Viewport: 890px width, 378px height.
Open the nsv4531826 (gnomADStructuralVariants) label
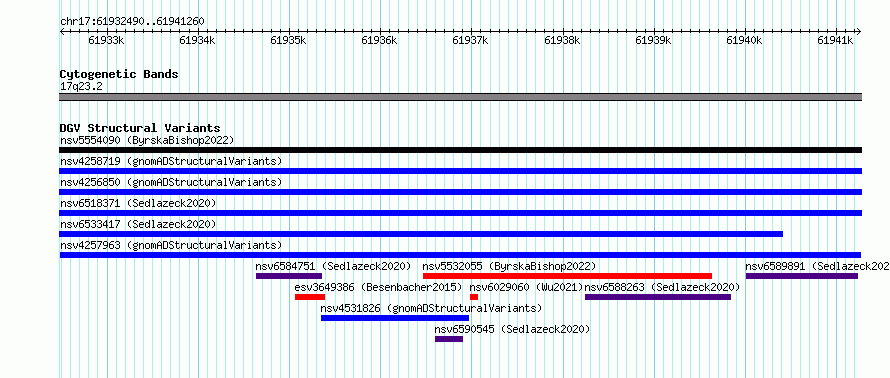(431, 308)
